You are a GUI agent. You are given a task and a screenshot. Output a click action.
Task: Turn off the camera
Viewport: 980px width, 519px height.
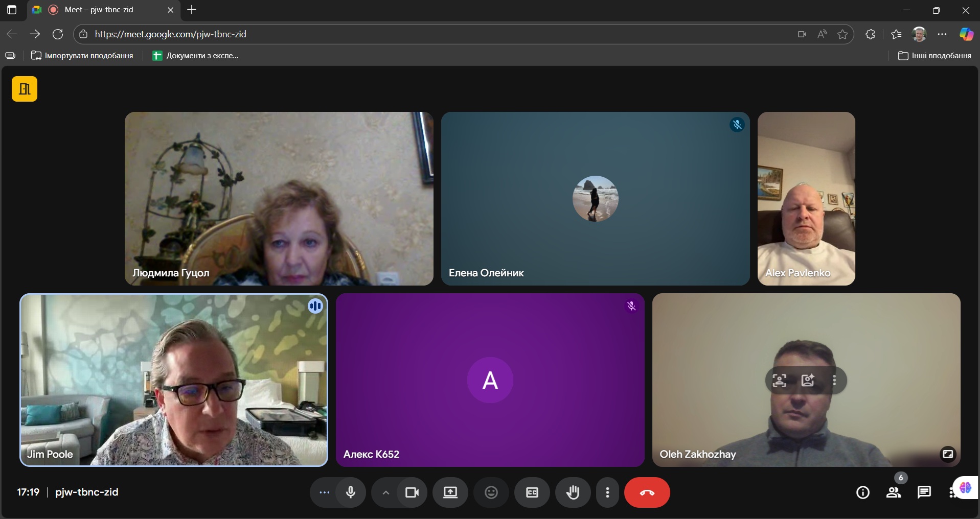[x=412, y=492]
